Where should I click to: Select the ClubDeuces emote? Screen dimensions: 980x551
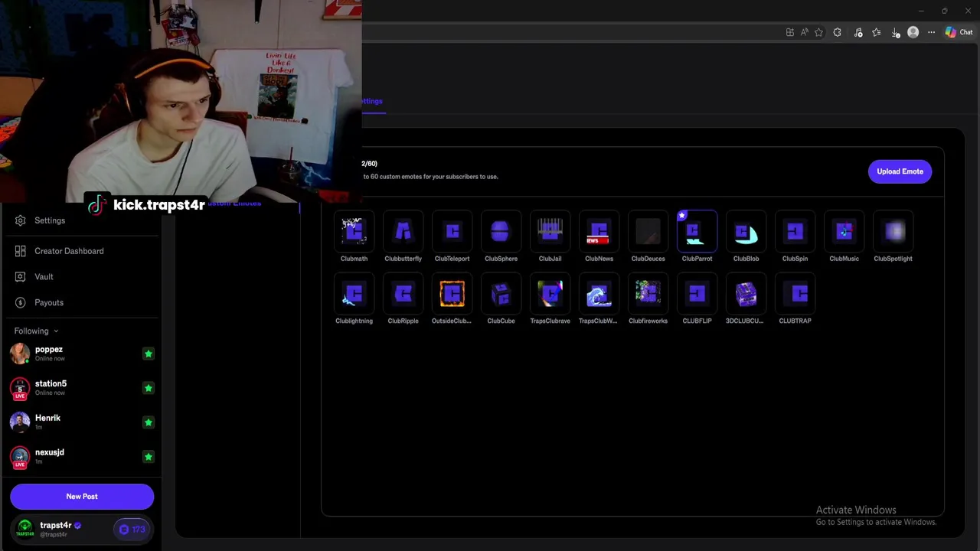(648, 232)
